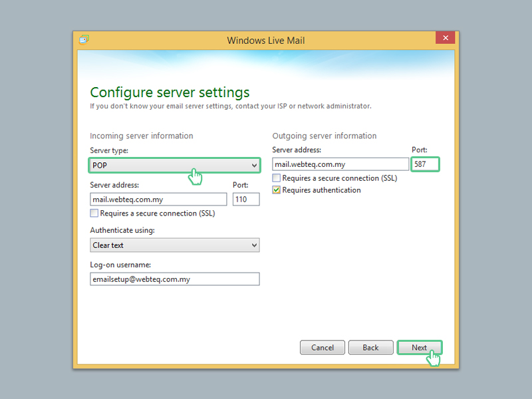Click the Configure server settings heading
The width and height of the screenshot is (532, 399).
(x=170, y=92)
